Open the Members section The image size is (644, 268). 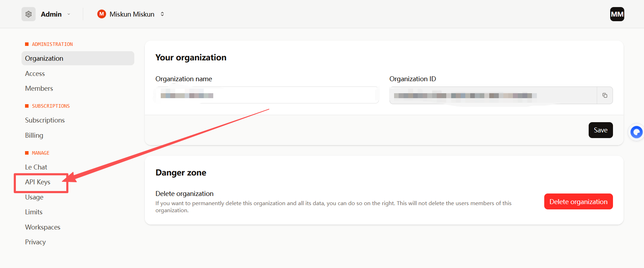[x=39, y=88]
